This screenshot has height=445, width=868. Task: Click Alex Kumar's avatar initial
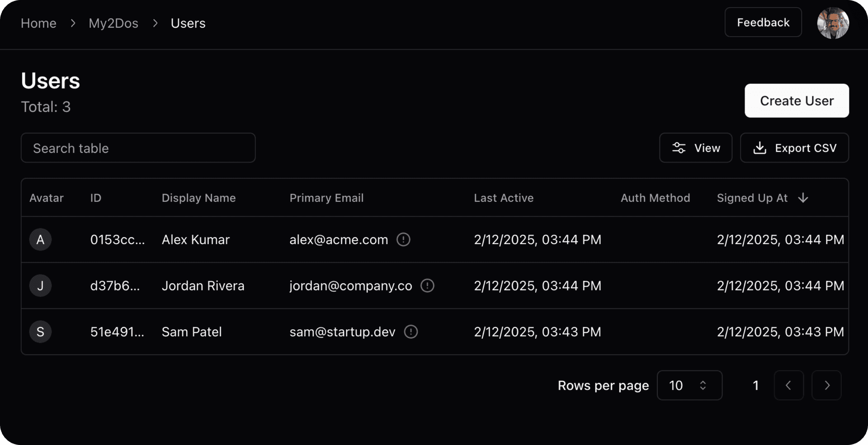click(40, 240)
